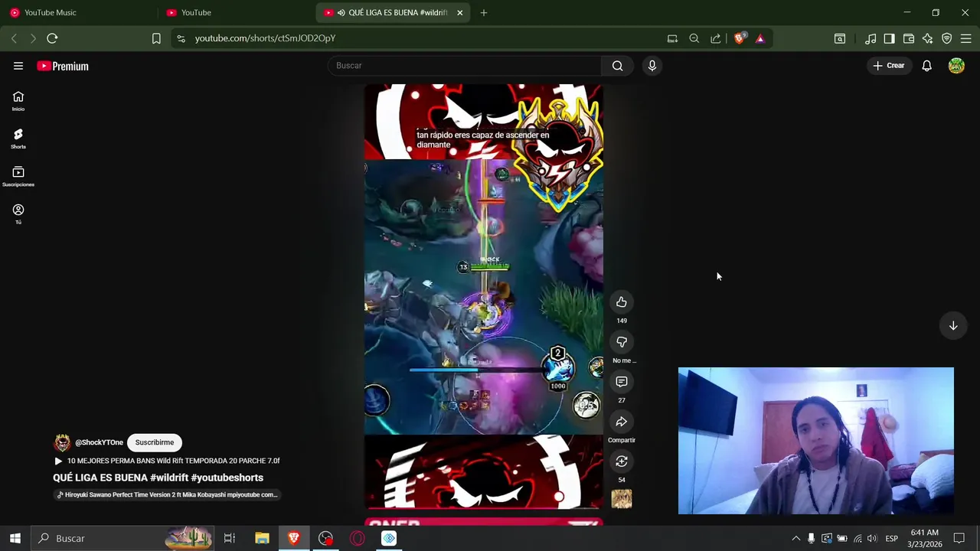This screenshot has width=980, height=551.
Task: Open the comments showing 27
Action: pos(622,382)
